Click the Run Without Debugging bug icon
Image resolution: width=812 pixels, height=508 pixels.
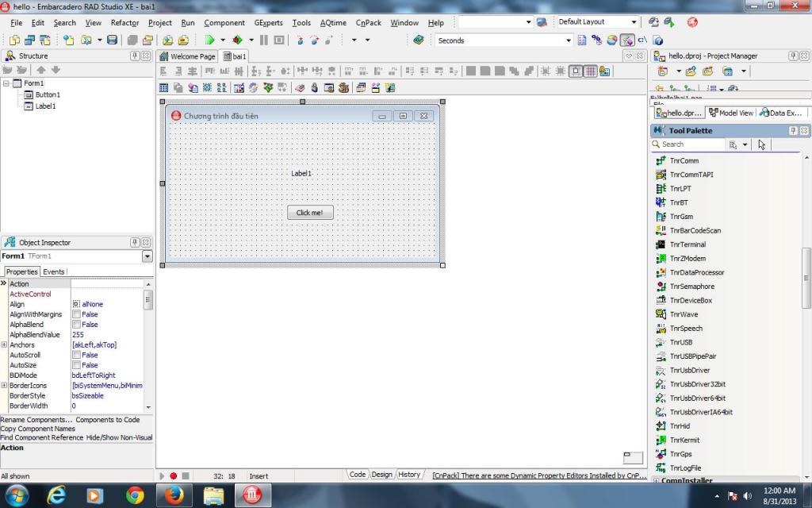[x=237, y=40]
